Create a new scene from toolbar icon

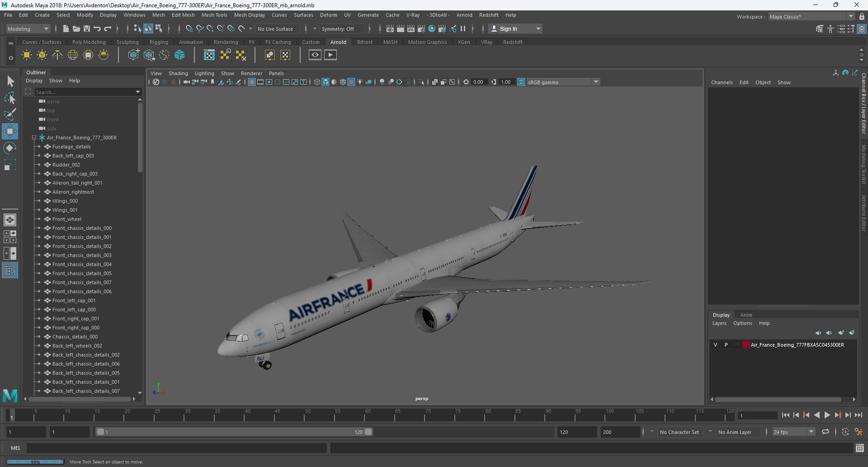(66, 29)
